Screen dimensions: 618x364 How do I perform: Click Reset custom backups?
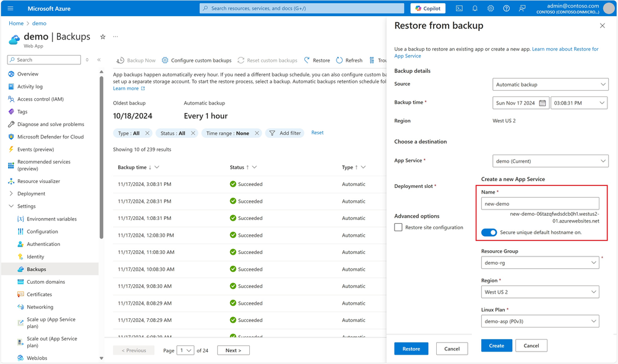(x=268, y=61)
